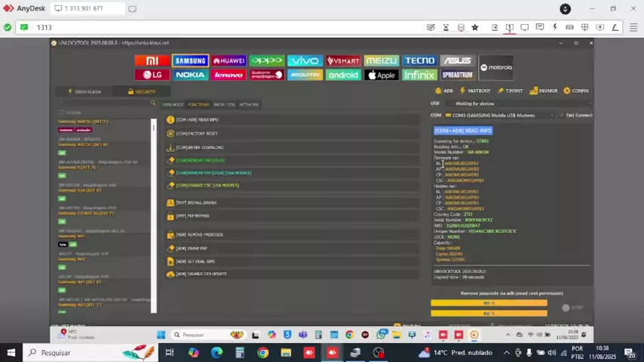Click the Apple brand tile
644x362 pixels.
pyautogui.click(x=381, y=75)
